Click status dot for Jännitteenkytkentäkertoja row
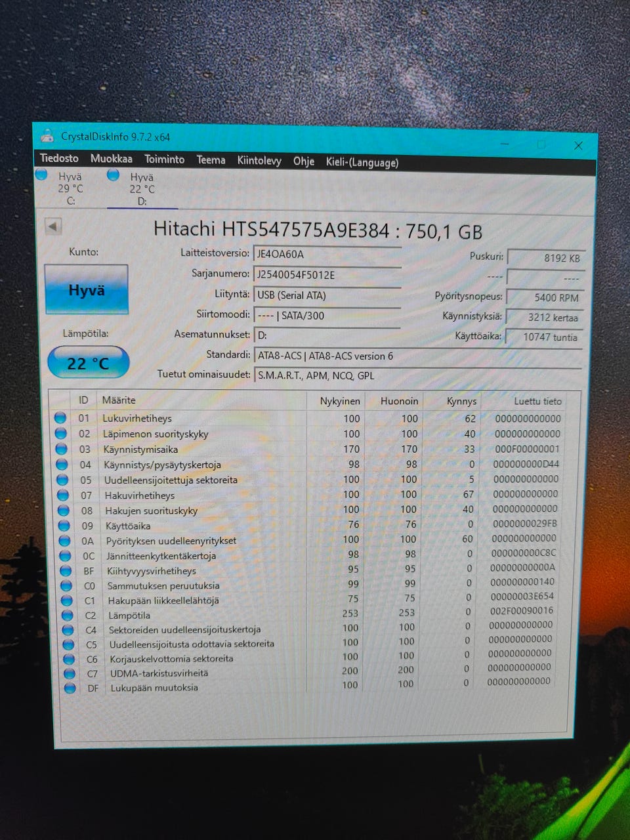Screen dimensions: 630x840 click(x=65, y=555)
